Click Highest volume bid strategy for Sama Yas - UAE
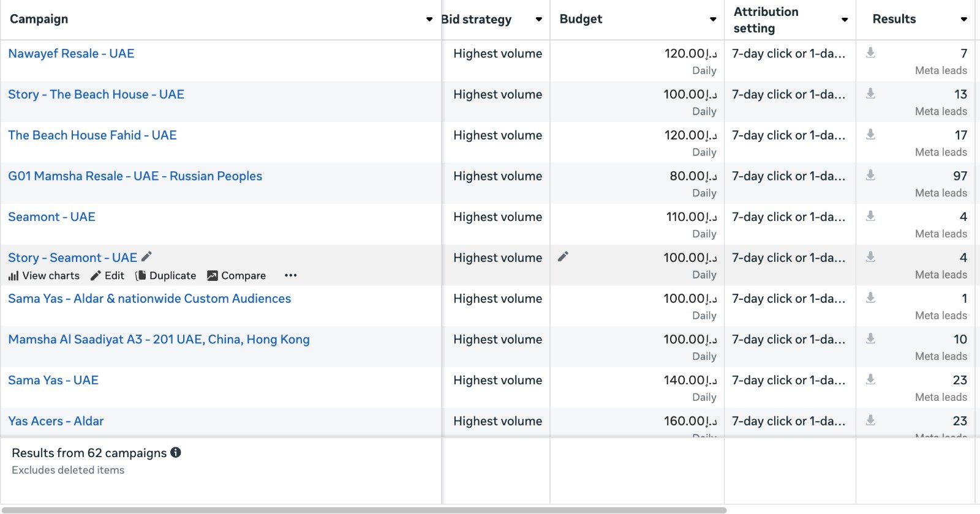The image size is (980, 514). coord(498,381)
